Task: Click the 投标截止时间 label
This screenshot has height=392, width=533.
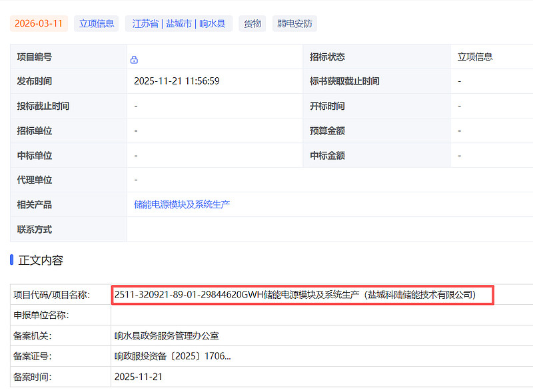Action: 43,106
